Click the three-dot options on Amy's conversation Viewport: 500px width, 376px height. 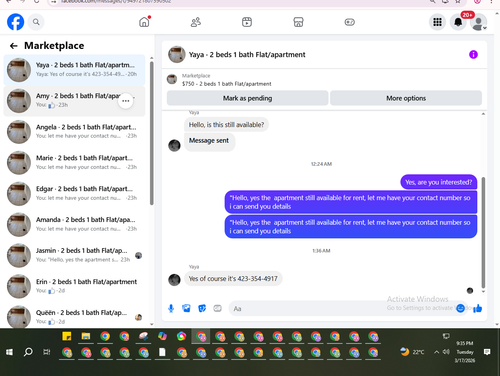(x=126, y=101)
